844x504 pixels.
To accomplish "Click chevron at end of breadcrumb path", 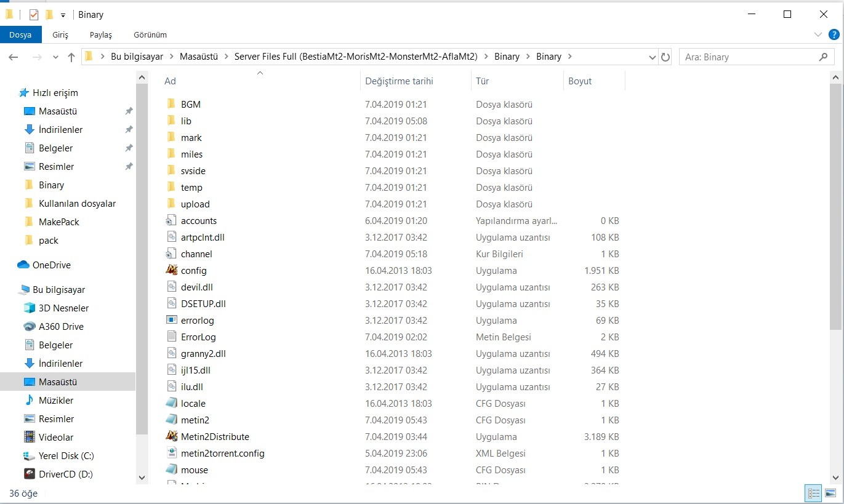I will tap(569, 57).
